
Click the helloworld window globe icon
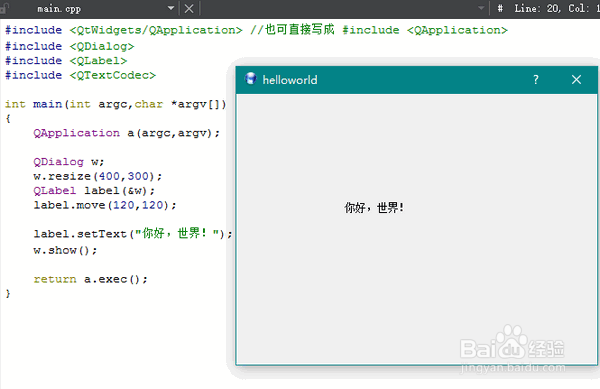click(x=251, y=78)
